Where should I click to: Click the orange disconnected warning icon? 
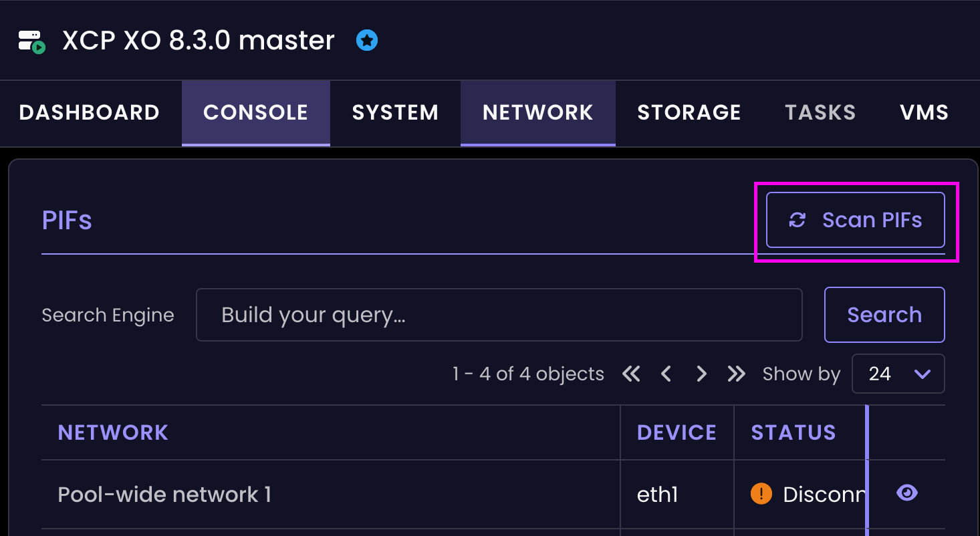[x=761, y=494]
